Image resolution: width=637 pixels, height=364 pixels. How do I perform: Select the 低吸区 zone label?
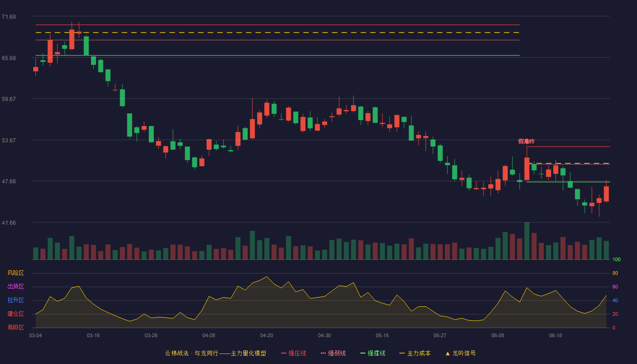[x=15, y=328]
